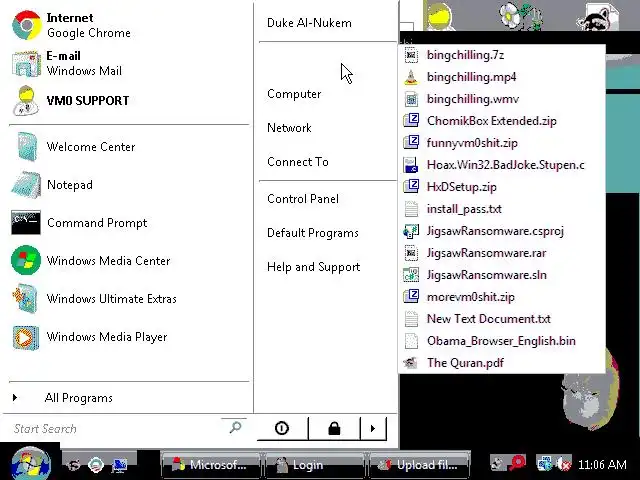This screenshot has height=480, width=640.
Task: Open Google Chrome from the Internet shortcut icon
Action: (x=26, y=25)
